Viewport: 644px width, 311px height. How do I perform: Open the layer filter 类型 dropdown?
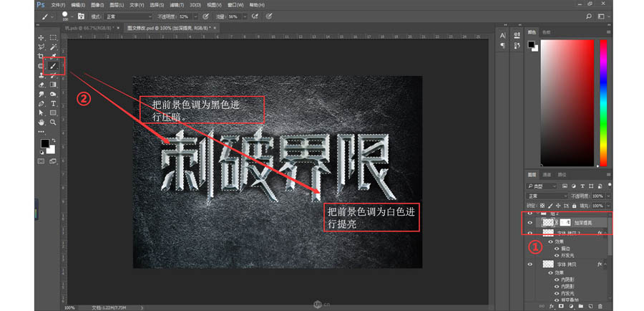pos(542,186)
